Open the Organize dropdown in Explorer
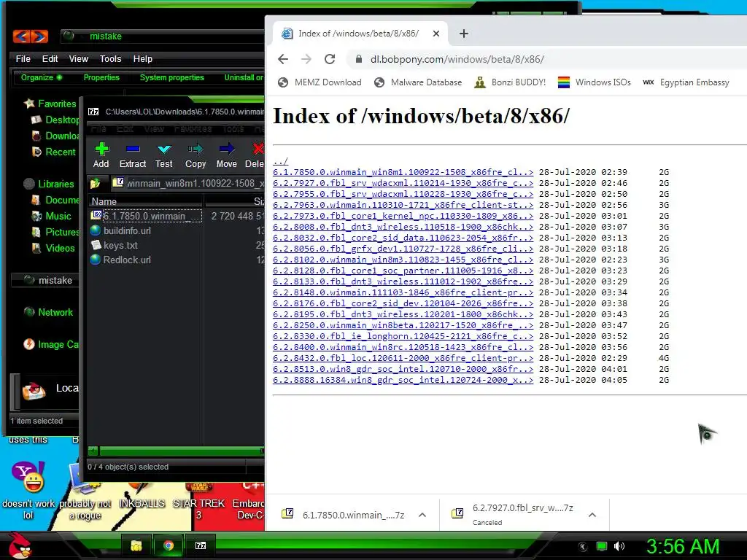This screenshot has width=747, height=560. (42, 77)
